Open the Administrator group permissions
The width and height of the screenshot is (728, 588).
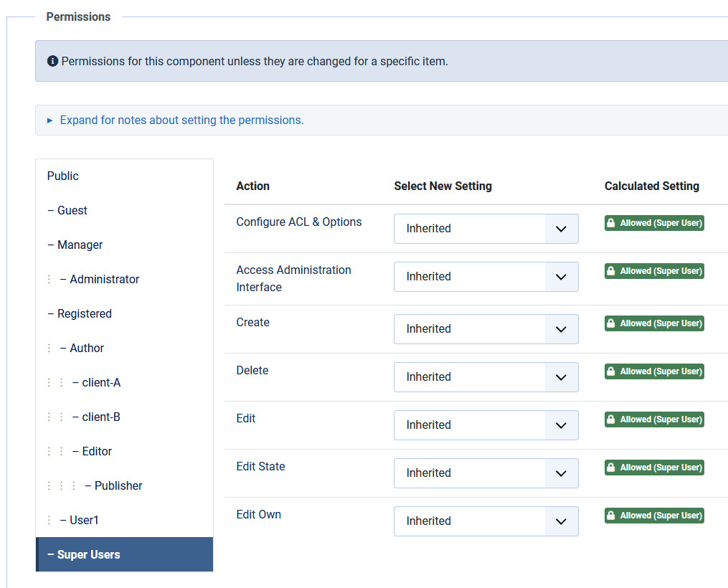point(104,280)
